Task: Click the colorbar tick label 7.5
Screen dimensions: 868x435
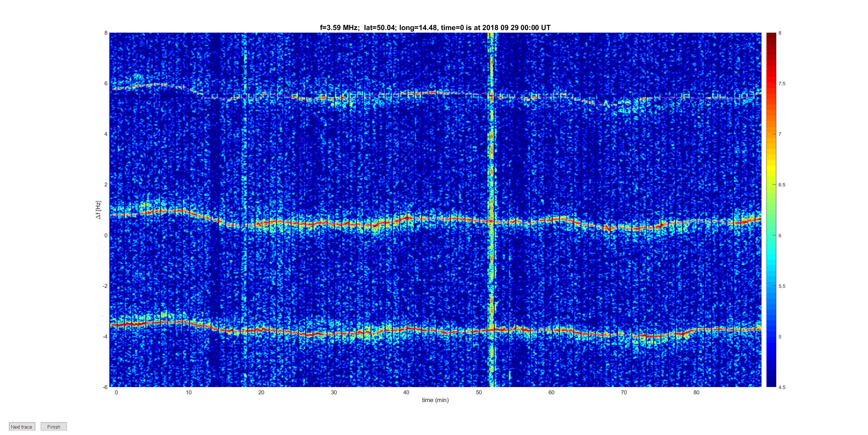Action: click(782, 84)
